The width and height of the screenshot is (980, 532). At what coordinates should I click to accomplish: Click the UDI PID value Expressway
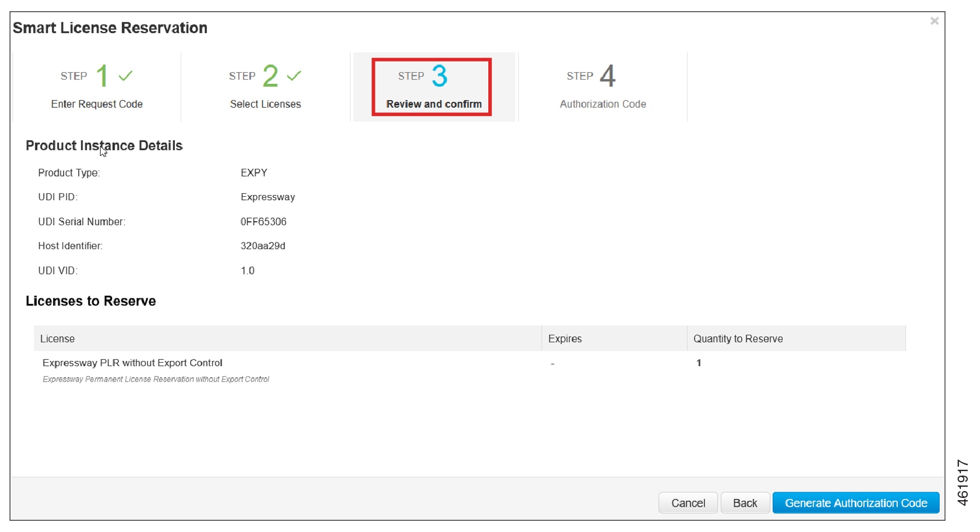click(268, 197)
